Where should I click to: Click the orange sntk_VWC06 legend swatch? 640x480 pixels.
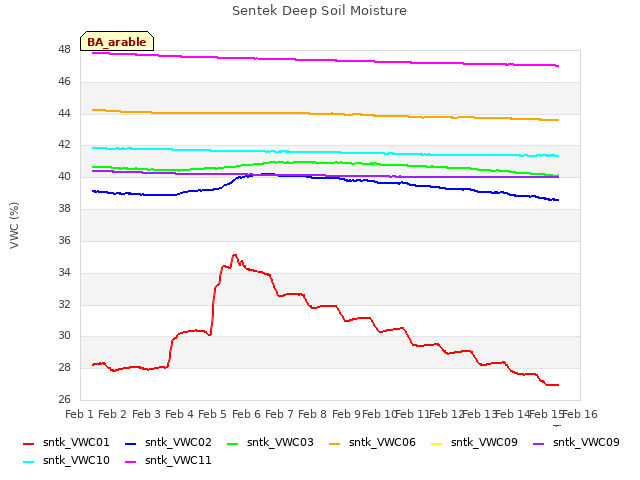tap(335, 444)
